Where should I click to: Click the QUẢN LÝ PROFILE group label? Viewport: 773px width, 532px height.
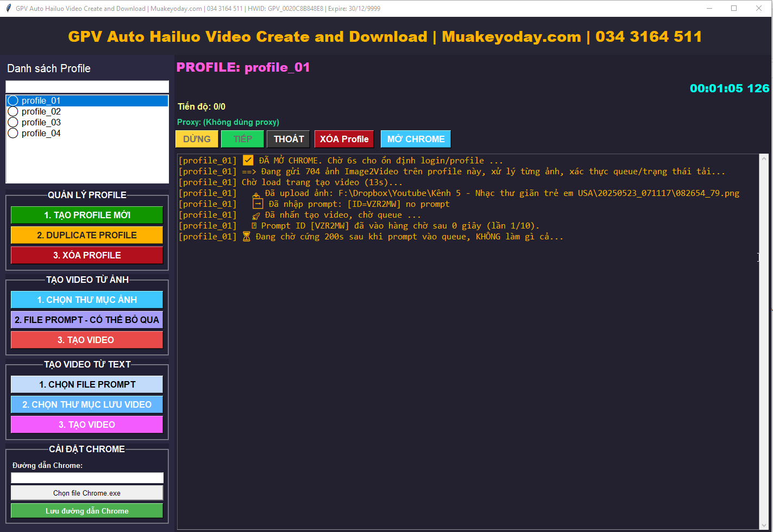click(x=87, y=195)
